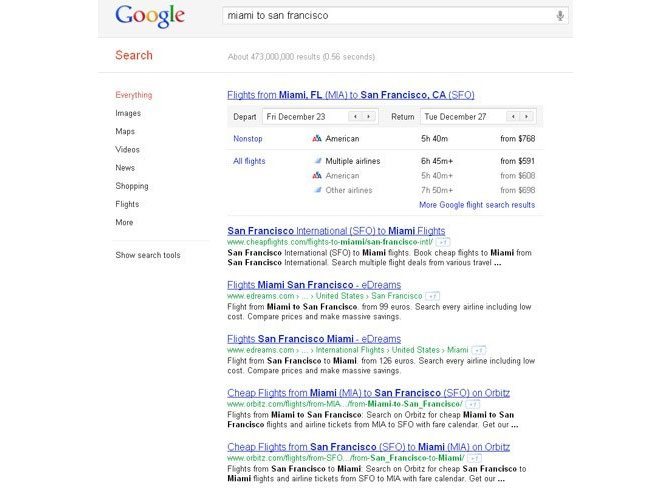
Task: Switch to Maps search
Action: [125, 132]
